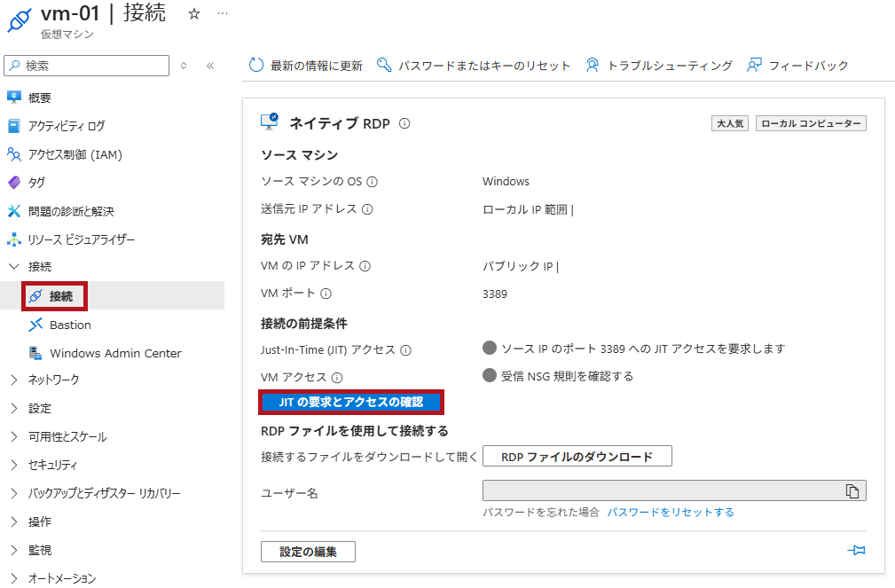The height and width of the screenshot is (588, 895).
Task: Open フィードバック from the top toolbar
Action: pos(807,65)
